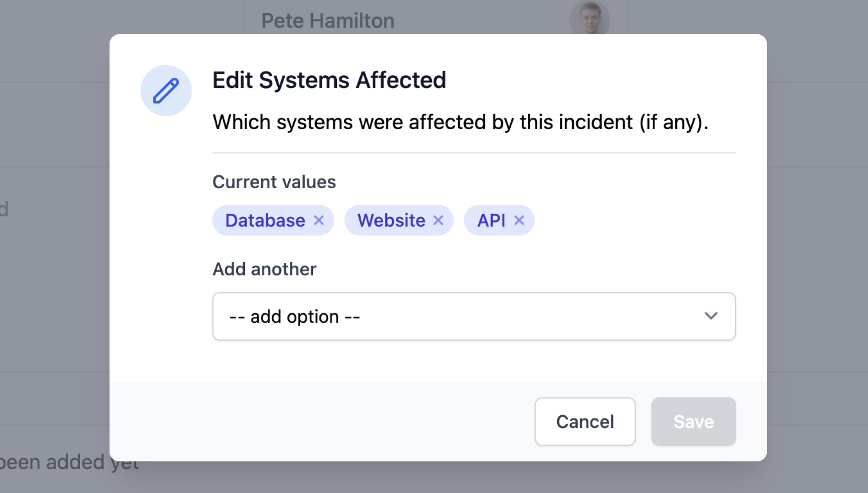Remove the Website tag

(438, 220)
